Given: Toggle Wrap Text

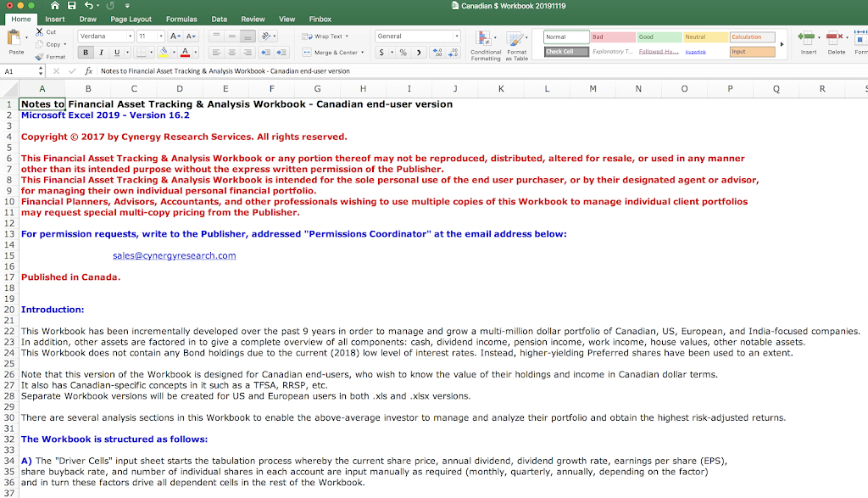Looking at the screenshot, I should pyautogui.click(x=325, y=36).
